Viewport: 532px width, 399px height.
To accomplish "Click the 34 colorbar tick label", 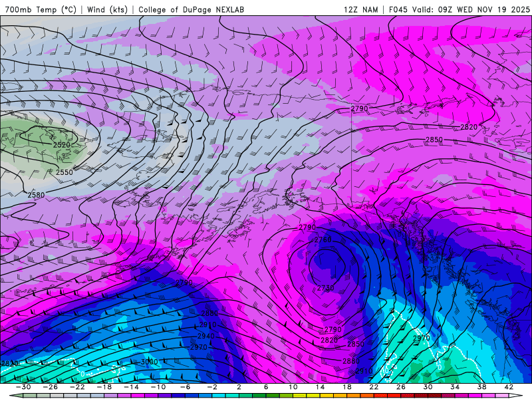I will [455, 387].
